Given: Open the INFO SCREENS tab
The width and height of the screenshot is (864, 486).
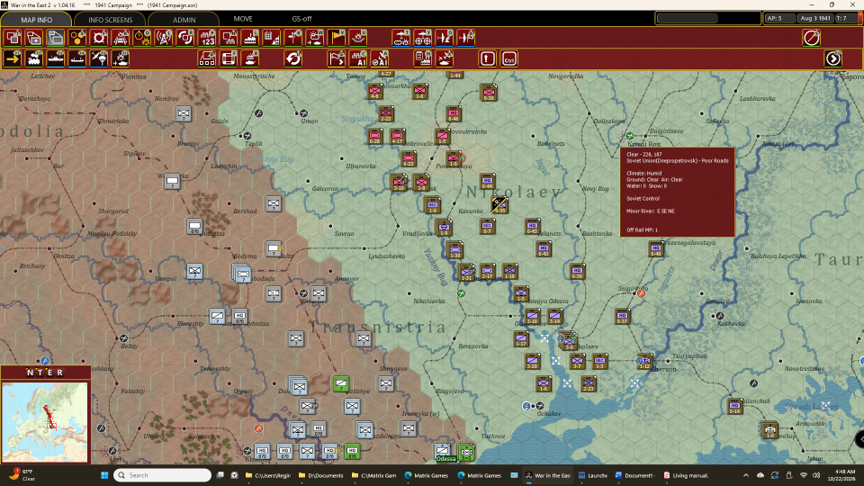Looking at the screenshot, I should tap(110, 19).
